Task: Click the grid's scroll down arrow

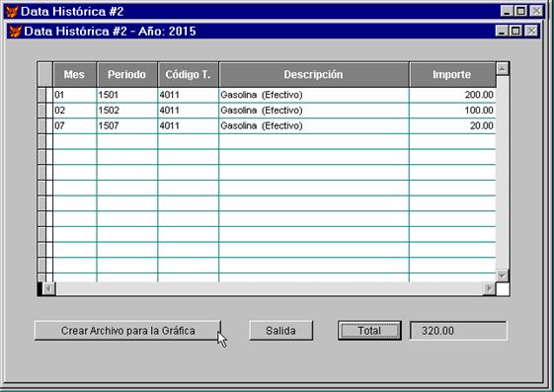Action: tap(503, 275)
